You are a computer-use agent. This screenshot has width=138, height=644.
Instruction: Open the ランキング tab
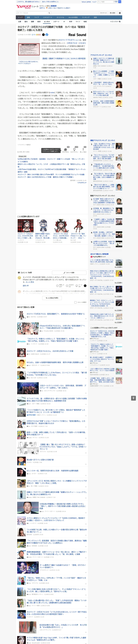pyautogui.click(x=86, y=17)
